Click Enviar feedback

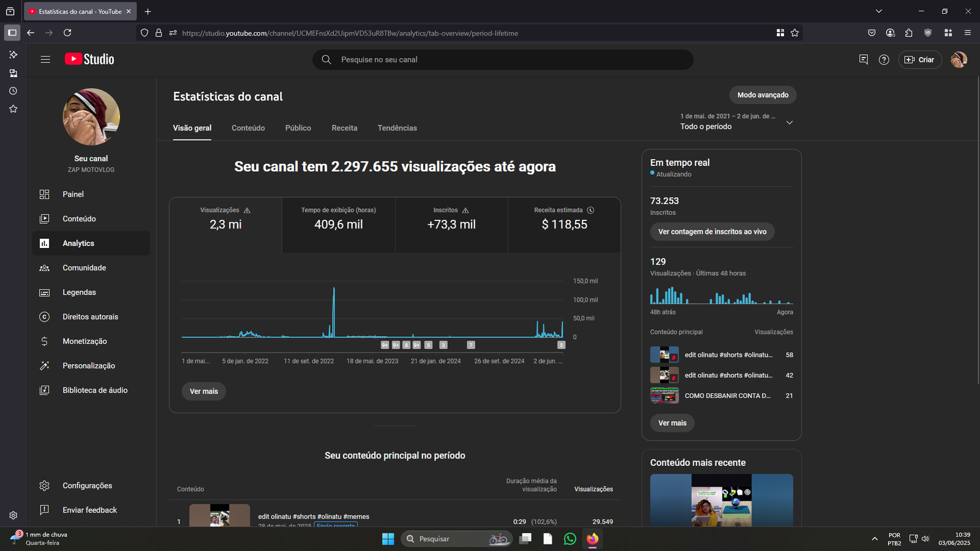click(91, 510)
